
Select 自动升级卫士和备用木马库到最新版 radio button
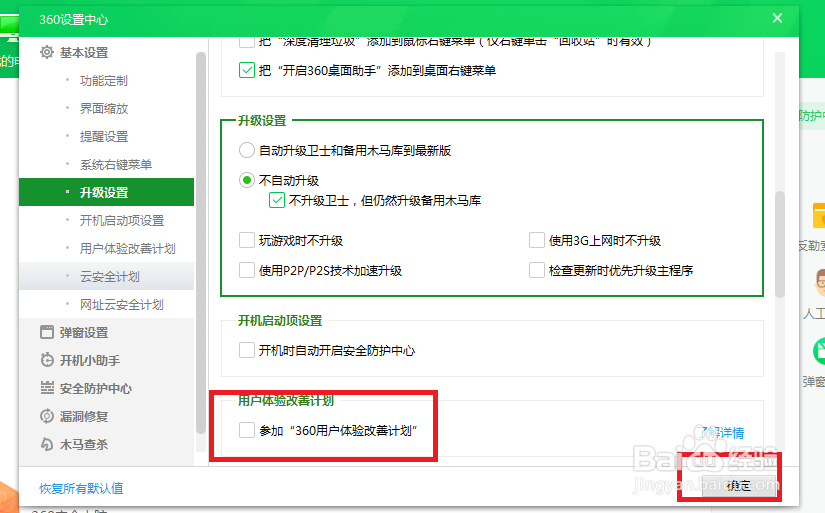tap(247, 150)
